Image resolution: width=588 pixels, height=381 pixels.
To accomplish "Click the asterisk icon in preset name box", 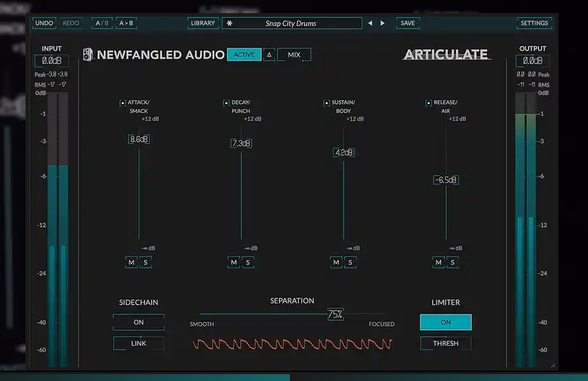I will [x=229, y=23].
